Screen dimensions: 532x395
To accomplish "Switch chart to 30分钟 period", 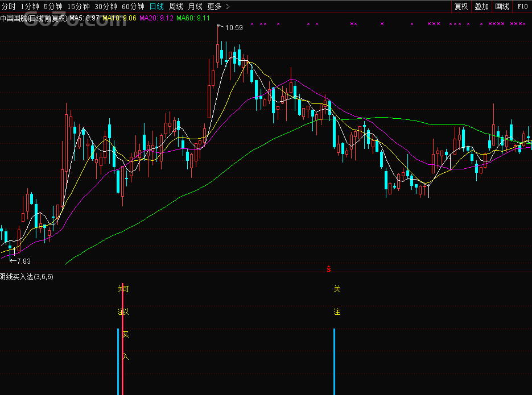I will [x=105, y=7].
